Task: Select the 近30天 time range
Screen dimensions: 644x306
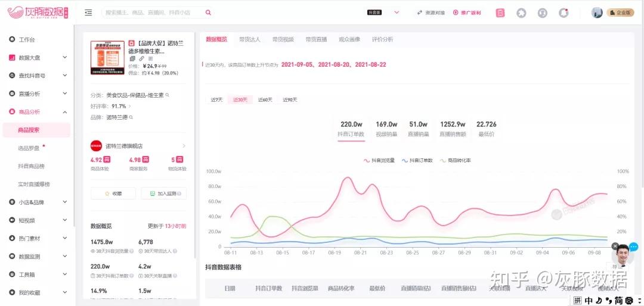Action: [x=240, y=99]
